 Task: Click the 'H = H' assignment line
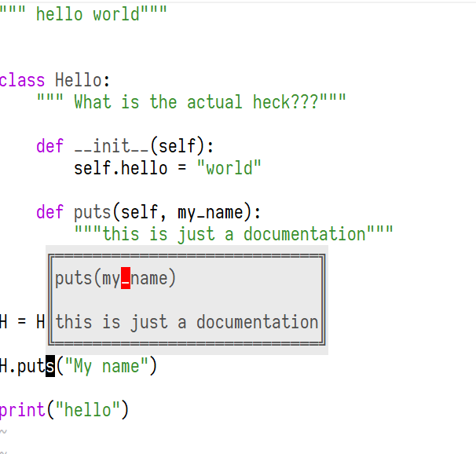coord(23,322)
